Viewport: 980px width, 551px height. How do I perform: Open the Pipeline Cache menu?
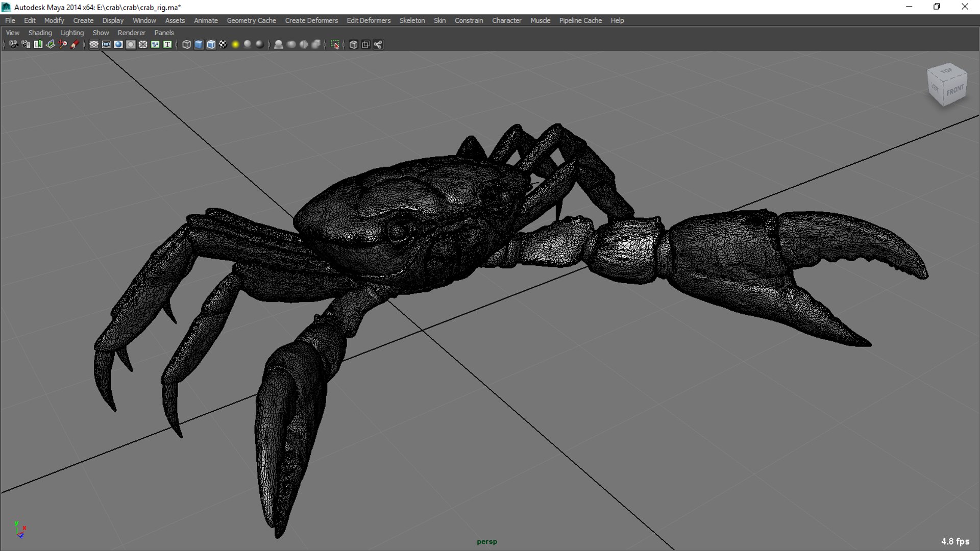point(580,20)
